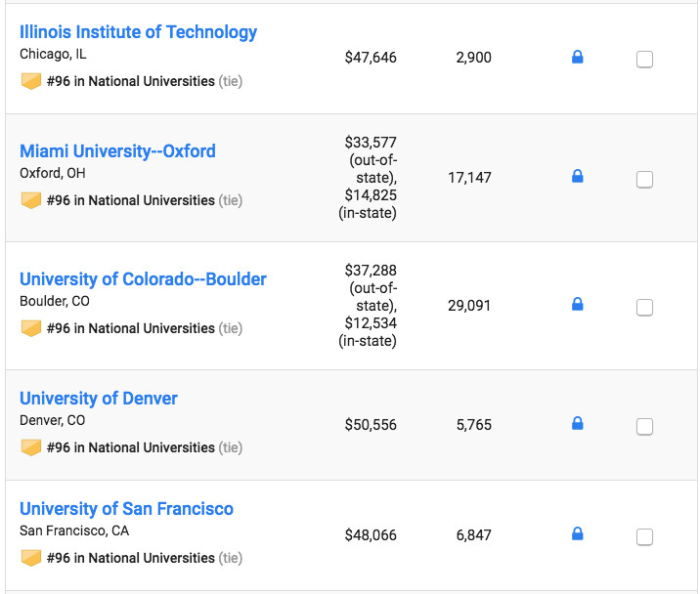Open Miami University--Oxford profile link
The image size is (700, 594).
117,151
